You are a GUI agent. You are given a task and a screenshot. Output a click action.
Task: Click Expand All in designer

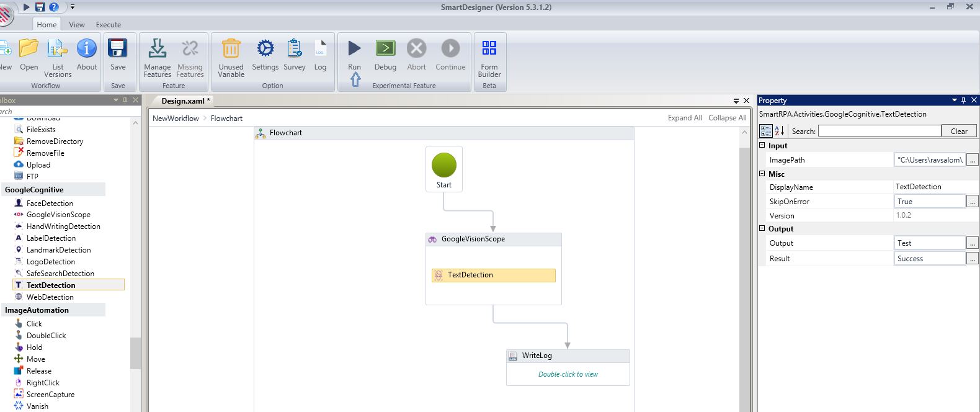tap(685, 118)
